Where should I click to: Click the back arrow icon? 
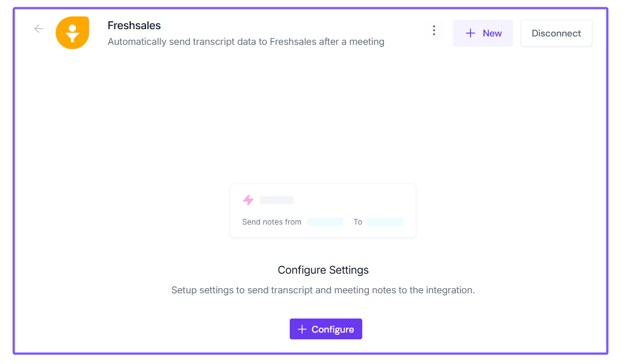(38, 29)
